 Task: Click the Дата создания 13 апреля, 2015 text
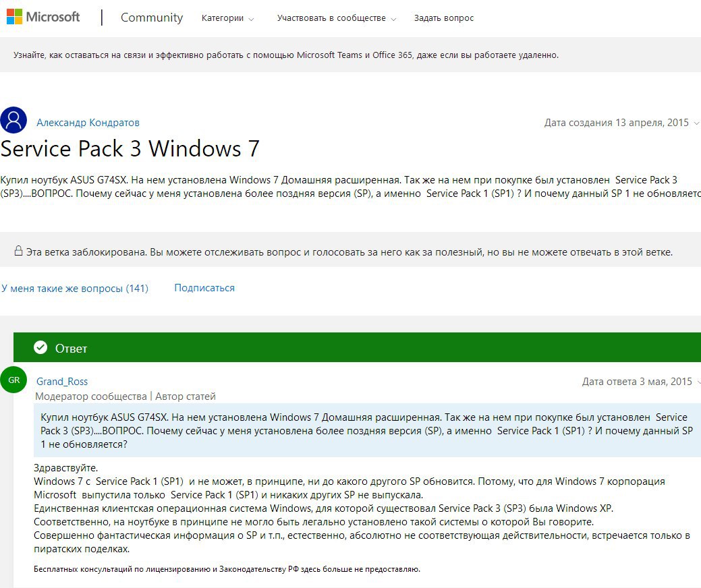[616, 123]
